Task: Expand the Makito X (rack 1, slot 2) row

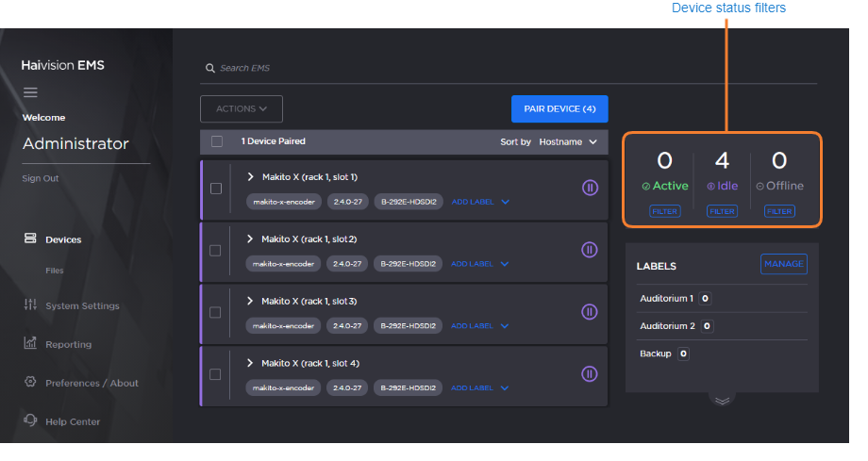Action: click(x=251, y=239)
